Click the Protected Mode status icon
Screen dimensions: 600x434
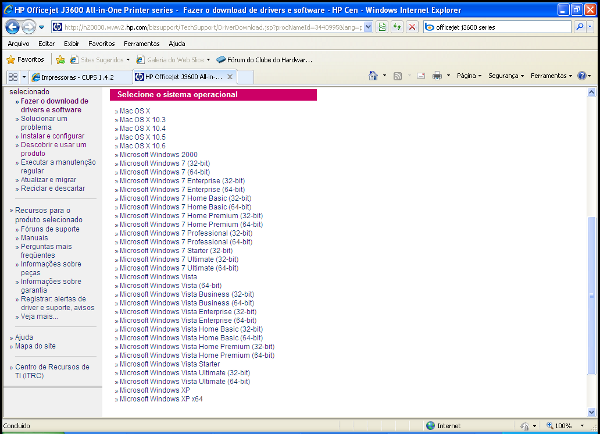coord(524,426)
